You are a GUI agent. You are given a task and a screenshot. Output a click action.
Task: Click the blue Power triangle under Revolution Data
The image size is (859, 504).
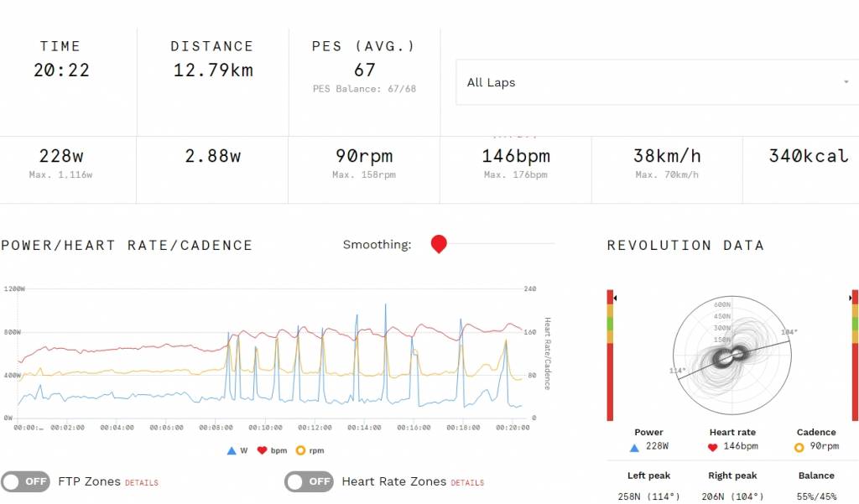tap(634, 448)
